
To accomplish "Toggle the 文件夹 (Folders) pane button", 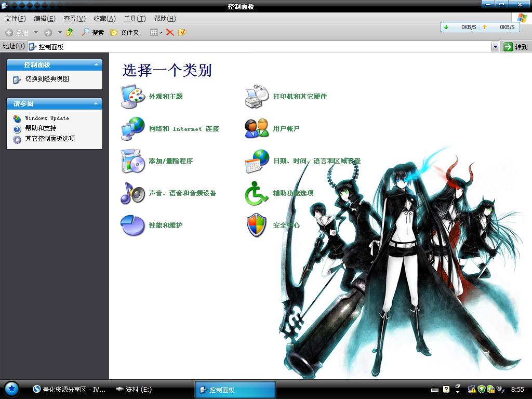I will (x=125, y=32).
